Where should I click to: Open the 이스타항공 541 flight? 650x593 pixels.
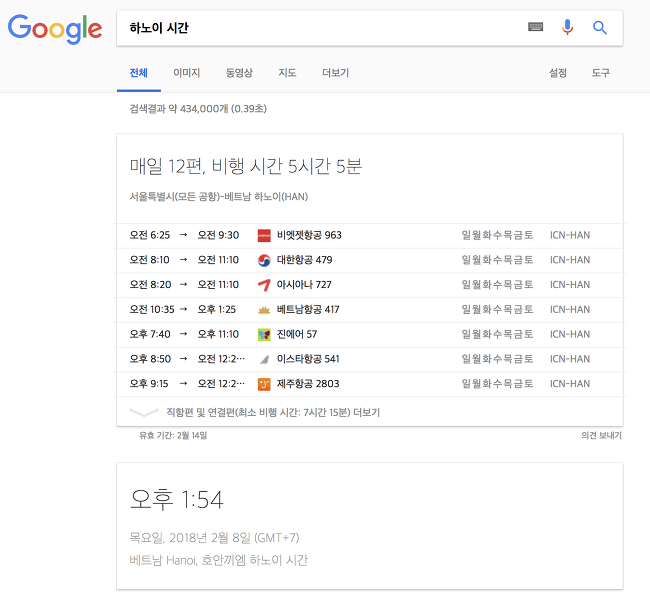click(308, 359)
